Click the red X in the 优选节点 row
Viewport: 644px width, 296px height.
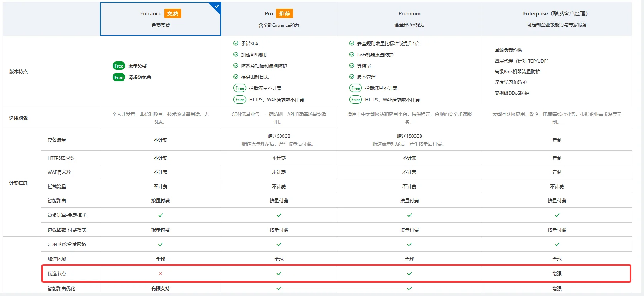[x=161, y=274]
